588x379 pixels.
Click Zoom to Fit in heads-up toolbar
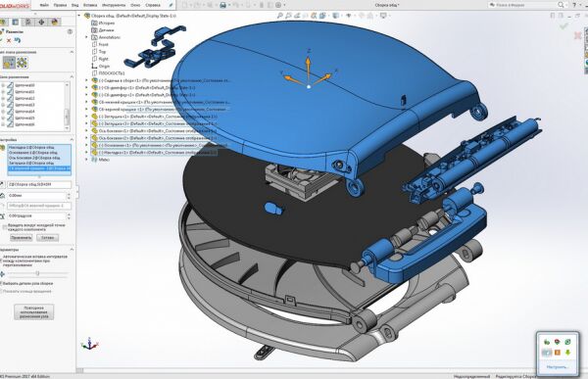point(279,16)
